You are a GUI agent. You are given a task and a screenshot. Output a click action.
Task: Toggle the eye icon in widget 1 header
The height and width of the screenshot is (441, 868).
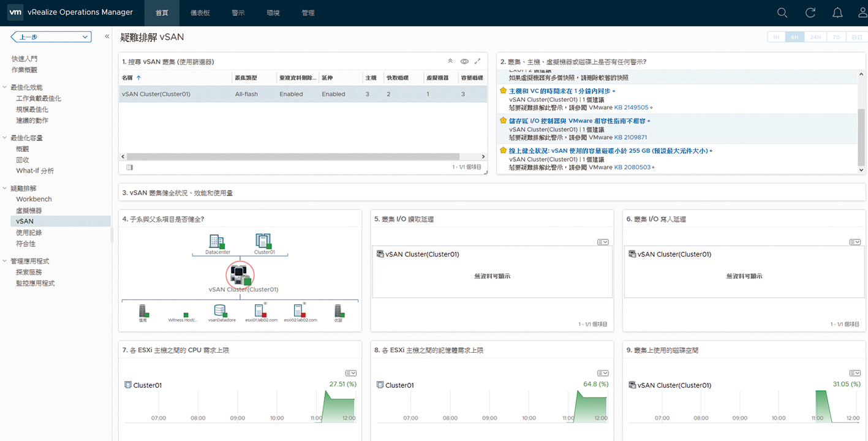coord(464,61)
